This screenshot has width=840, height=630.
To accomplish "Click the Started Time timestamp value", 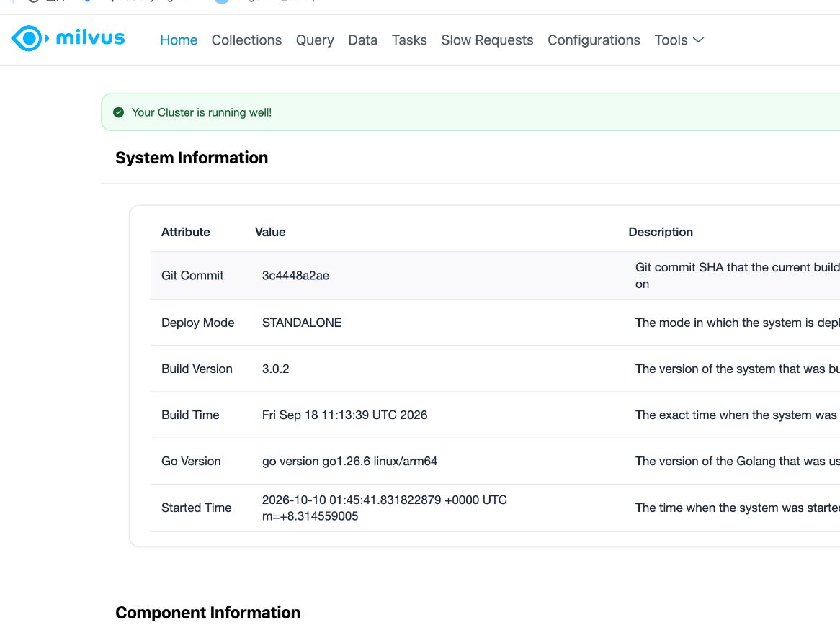I will (384, 508).
